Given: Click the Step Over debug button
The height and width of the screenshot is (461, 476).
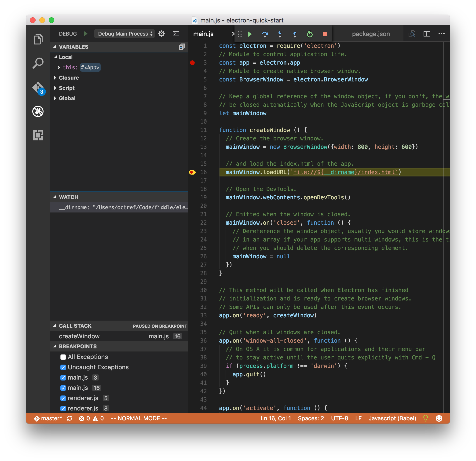Looking at the screenshot, I should click(265, 34).
